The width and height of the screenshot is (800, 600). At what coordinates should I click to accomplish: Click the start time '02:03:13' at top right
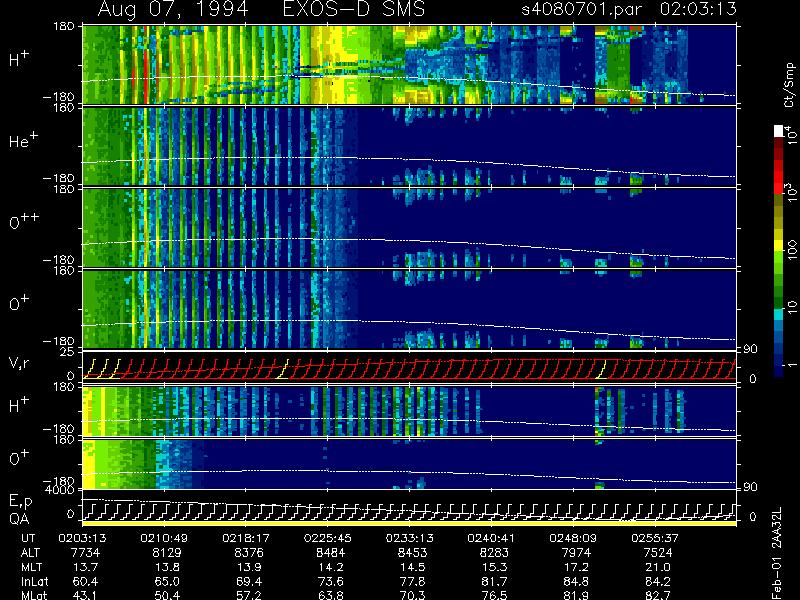[x=698, y=9]
